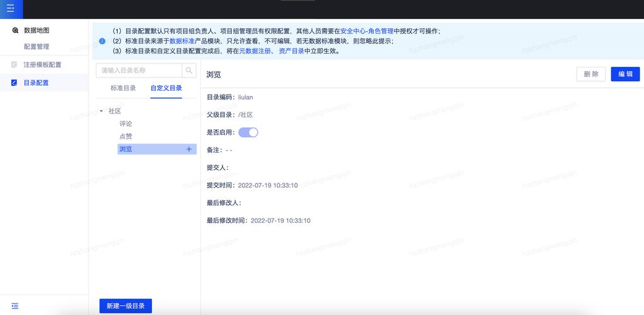Select the 点赞 tree item

coord(125,136)
